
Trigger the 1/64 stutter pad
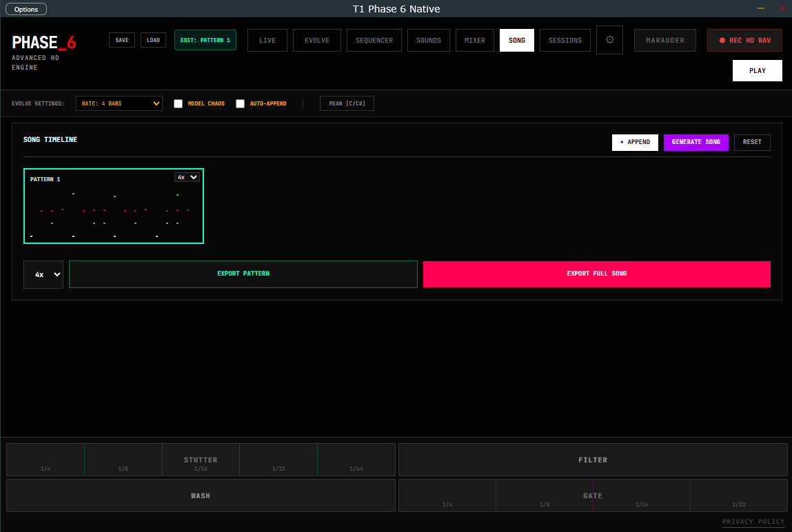coord(356,460)
